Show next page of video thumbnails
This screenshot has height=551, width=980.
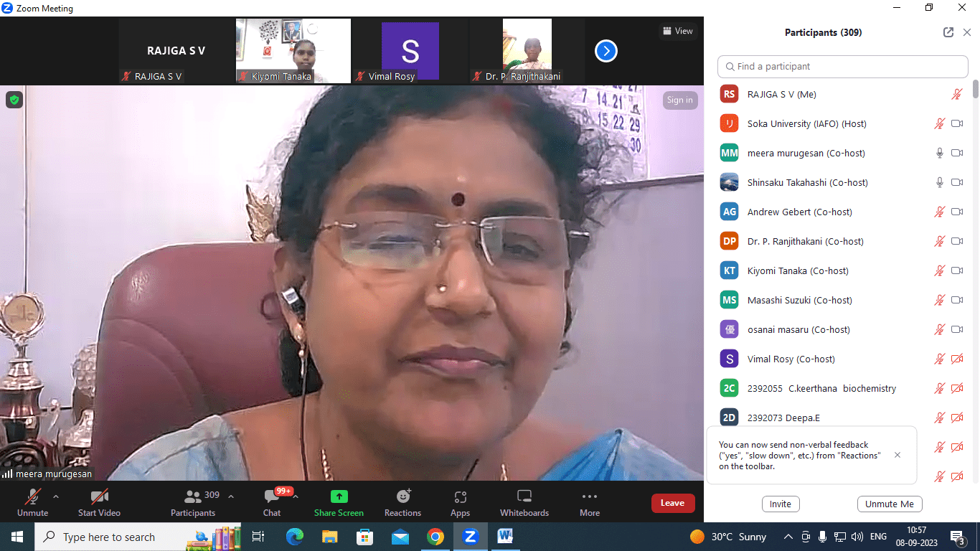pyautogui.click(x=606, y=51)
